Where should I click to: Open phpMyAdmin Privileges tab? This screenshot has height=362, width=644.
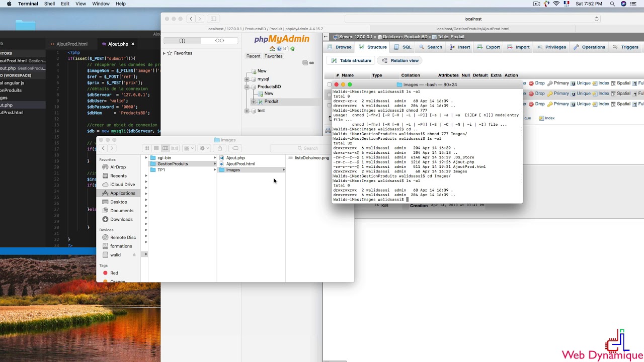coord(551,47)
